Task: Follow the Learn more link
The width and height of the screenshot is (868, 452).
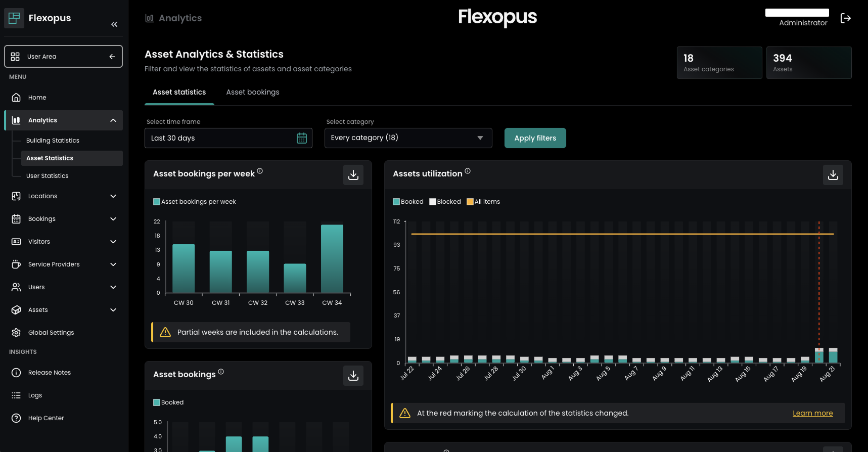Action: 812,413
